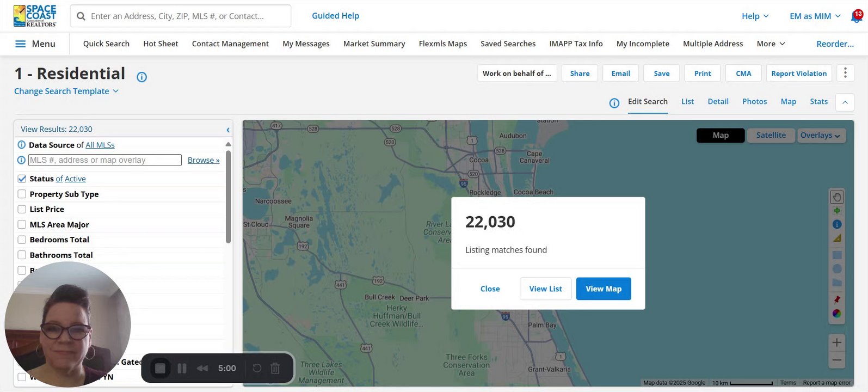Click the View List button in dialog
The height and width of the screenshot is (392, 868).
coord(546,289)
